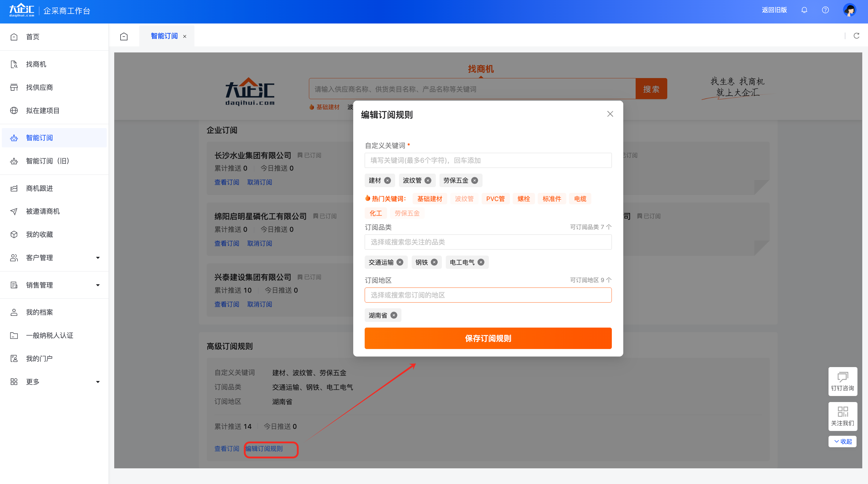Click 查看订阅 for 兴泰建设集团有限公司
The width and height of the screenshot is (868, 484).
(x=227, y=304)
